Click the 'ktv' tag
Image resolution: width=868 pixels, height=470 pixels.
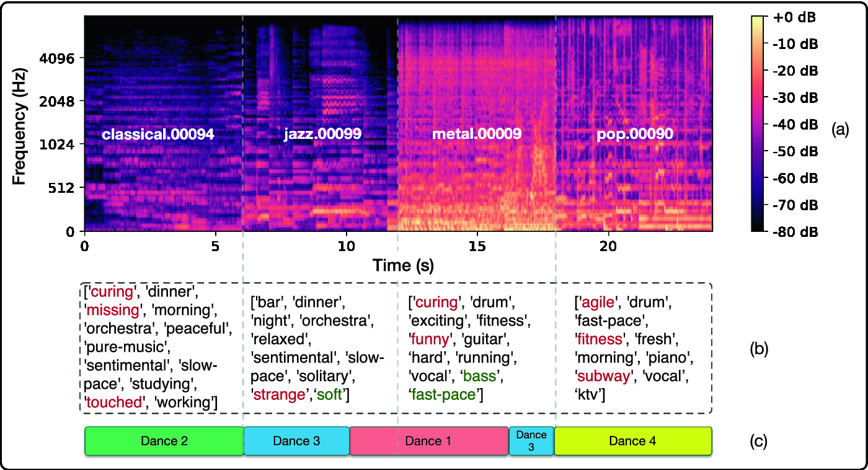pyautogui.click(x=590, y=396)
